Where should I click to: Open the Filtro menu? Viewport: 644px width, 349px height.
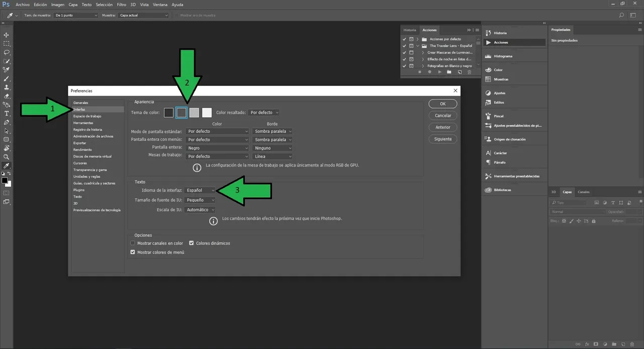click(x=122, y=5)
